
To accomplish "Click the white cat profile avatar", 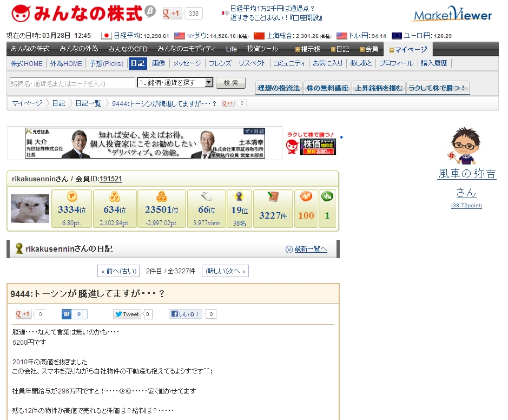I will [30, 209].
